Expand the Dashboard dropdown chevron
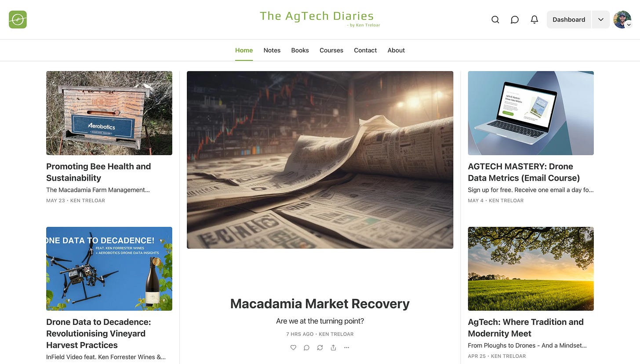 coord(600,20)
